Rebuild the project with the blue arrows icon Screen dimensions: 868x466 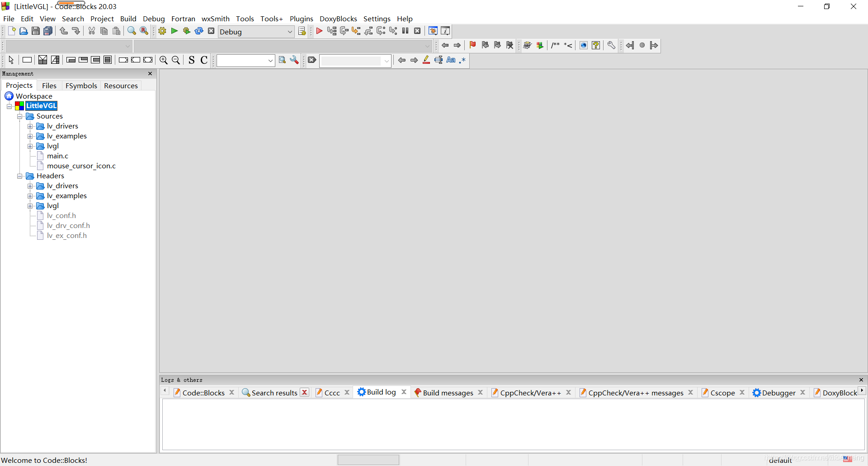[199, 31]
